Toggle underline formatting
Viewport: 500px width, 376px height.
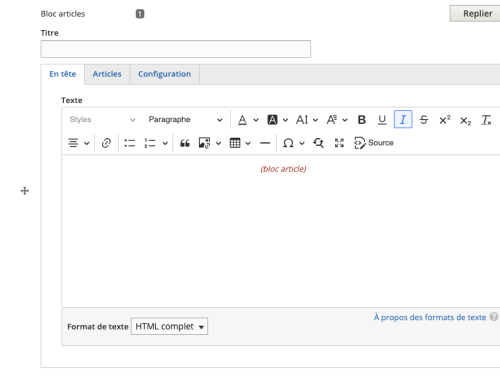(382, 120)
